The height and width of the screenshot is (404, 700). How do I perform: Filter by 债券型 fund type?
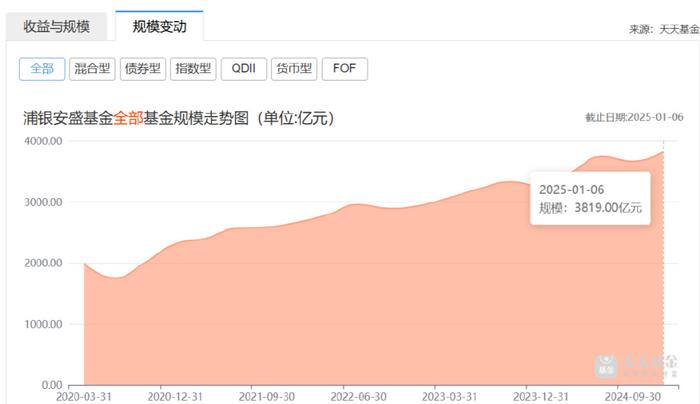[143, 69]
